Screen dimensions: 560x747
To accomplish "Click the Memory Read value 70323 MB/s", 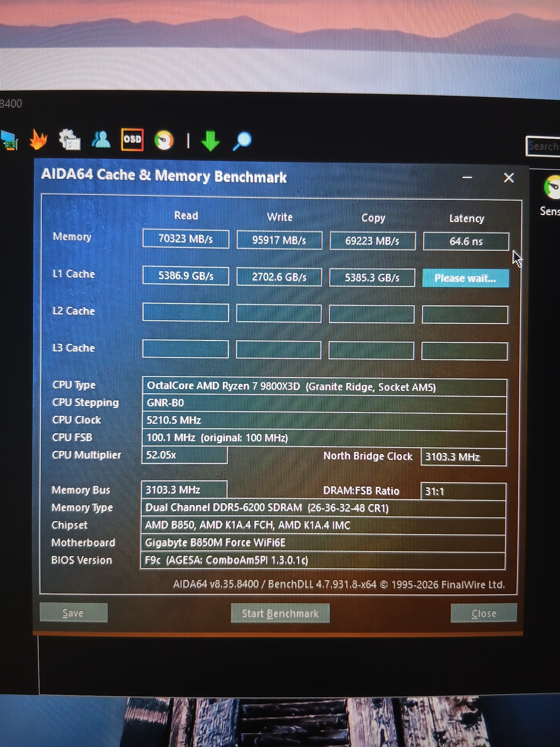I will 186,239.
